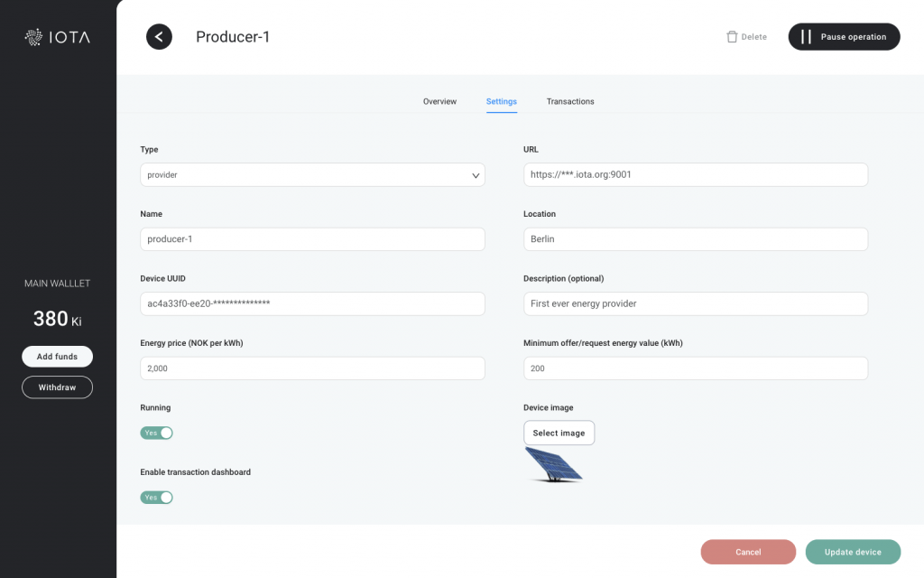This screenshot has width=924, height=578.
Task: Click the Type dropdown chevron arrow
Action: point(476,175)
